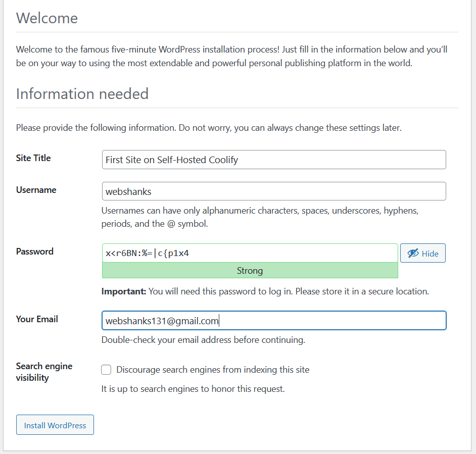The height and width of the screenshot is (454, 476).
Task: Check Discourage search engines from indexing
Action: [x=106, y=370]
